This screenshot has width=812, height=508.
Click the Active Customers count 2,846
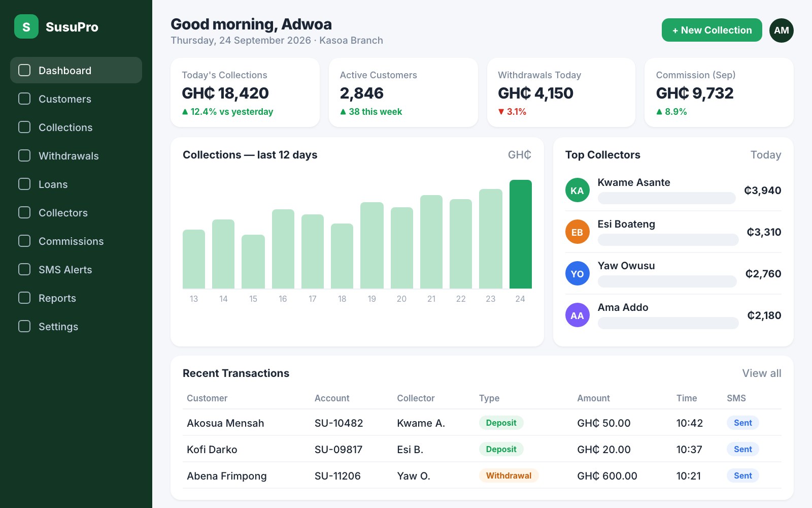(362, 93)
